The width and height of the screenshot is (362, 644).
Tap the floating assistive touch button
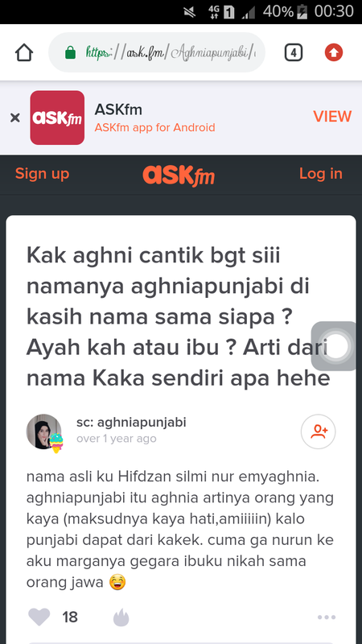tap(336, 346)
